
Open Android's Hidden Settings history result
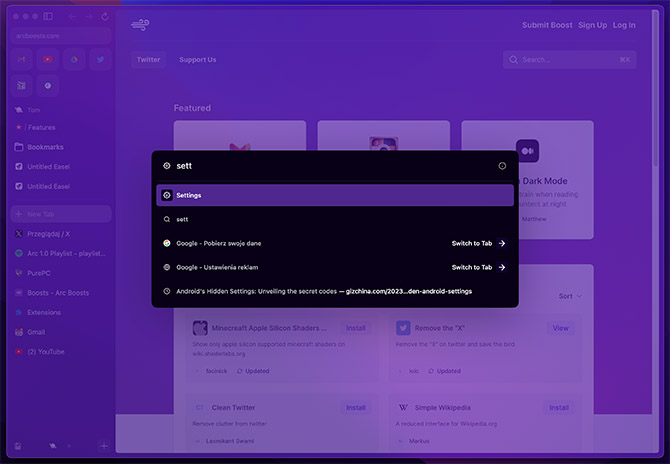[335, 291]
